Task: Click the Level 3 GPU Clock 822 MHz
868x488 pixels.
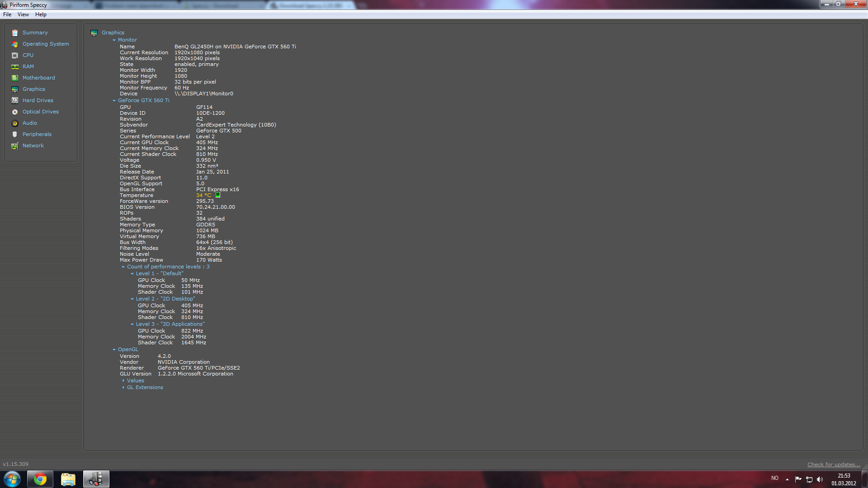Action: [x=192, y=331]
